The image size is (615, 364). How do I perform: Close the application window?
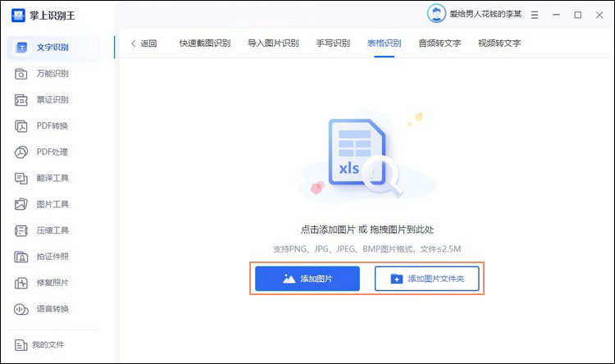coord(599,15)
